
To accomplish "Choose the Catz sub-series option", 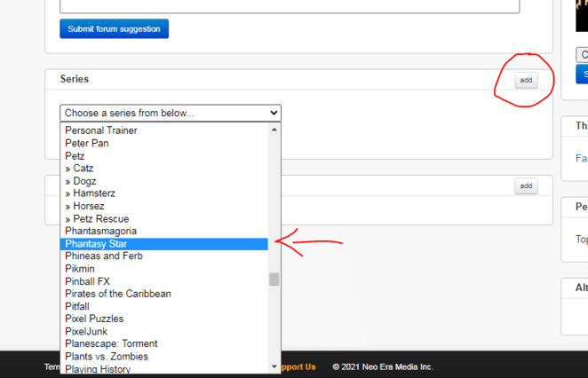I will [163, 169].
